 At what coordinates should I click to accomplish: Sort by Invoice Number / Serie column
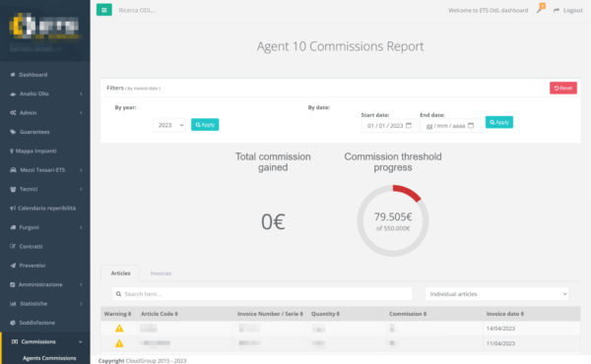(x=270, y=314)
